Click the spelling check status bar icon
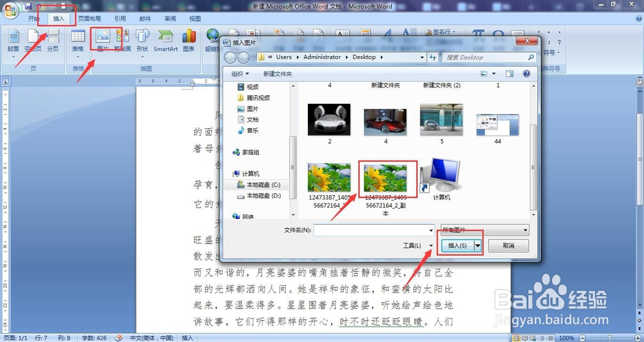This screenshot has width=644, height=342. [118, 338]
